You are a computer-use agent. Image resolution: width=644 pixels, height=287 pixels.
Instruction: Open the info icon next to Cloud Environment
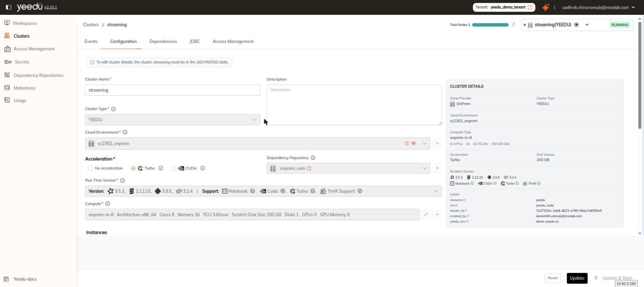[125, 132]
